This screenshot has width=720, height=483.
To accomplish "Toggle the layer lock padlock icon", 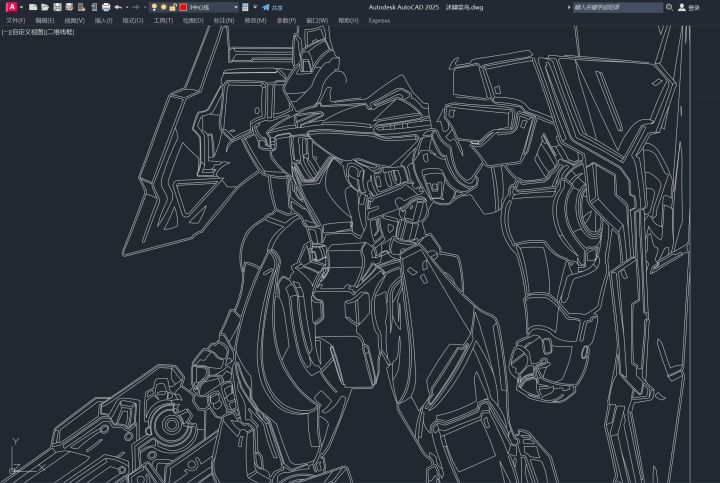I will [172, 7].
